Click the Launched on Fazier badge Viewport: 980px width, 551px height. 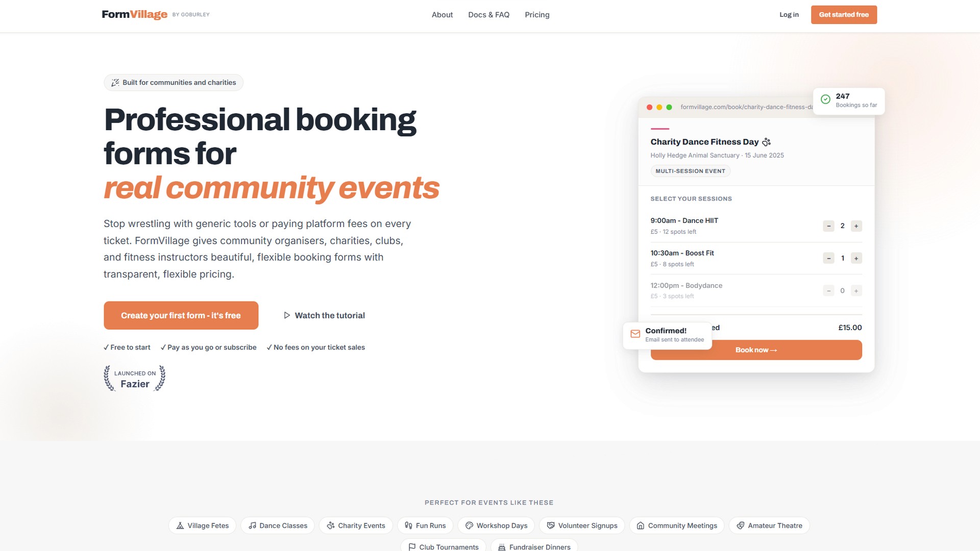135,379
